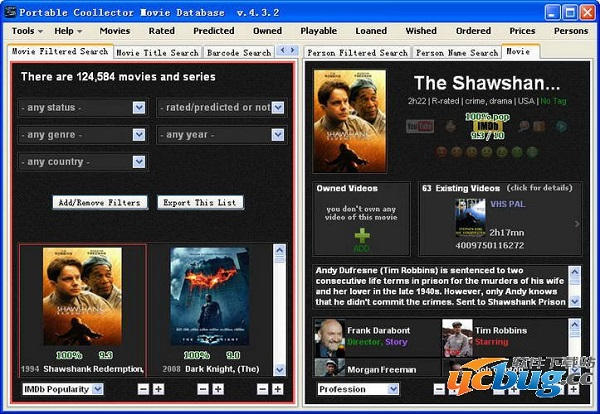Open the 'any year' dropdown

tap(277, 134)
